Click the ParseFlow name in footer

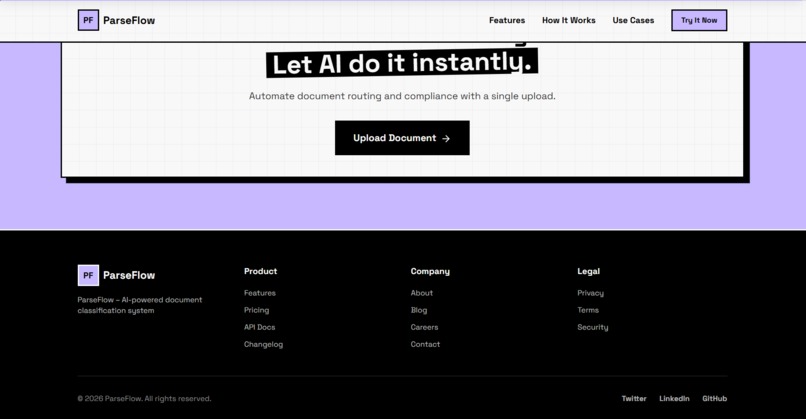click(129, 275)
